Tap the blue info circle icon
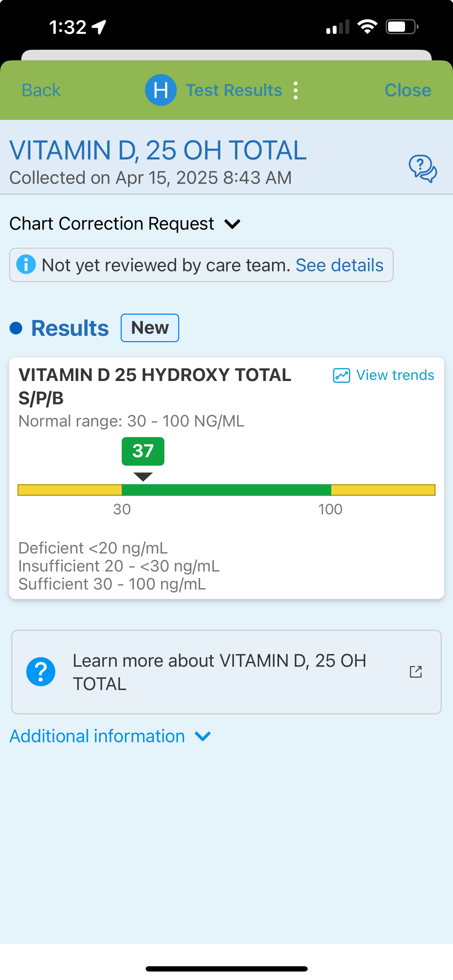The height and width of the screenshot is (980, 453). coord(26,265)
